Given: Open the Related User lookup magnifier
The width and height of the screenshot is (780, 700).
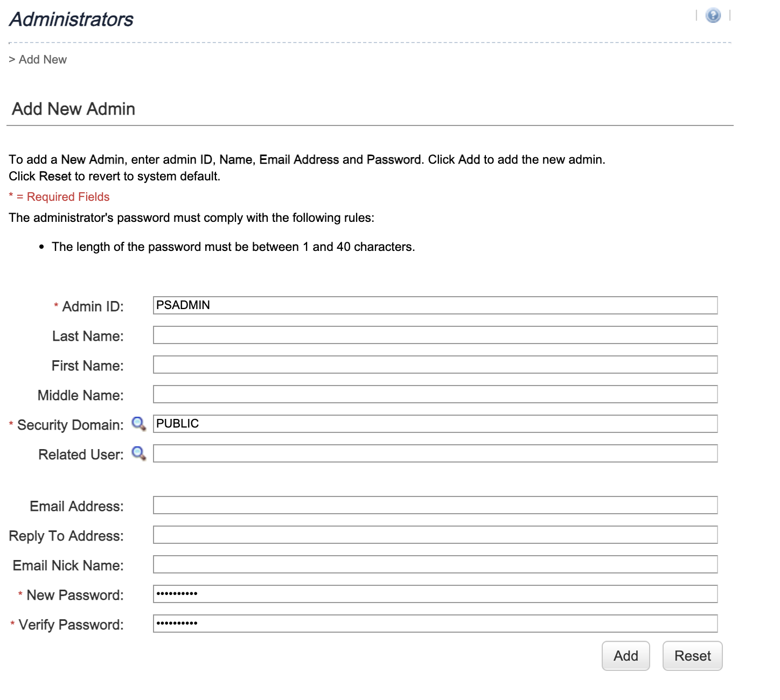Looking at the screenshot, I should click(x=140, y=454).
